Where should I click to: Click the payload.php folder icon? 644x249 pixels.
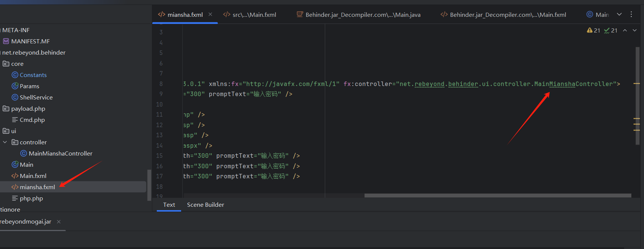[x=6, y=108]
